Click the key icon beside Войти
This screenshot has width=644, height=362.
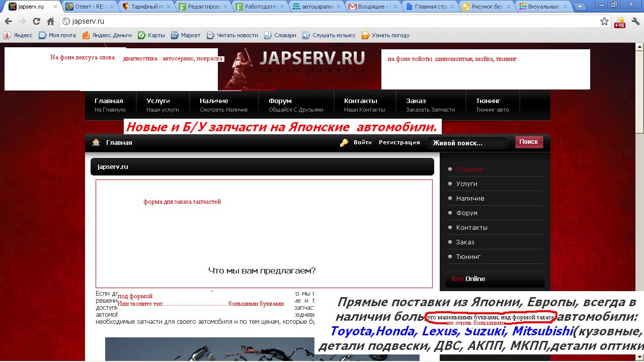click(344, 143)
